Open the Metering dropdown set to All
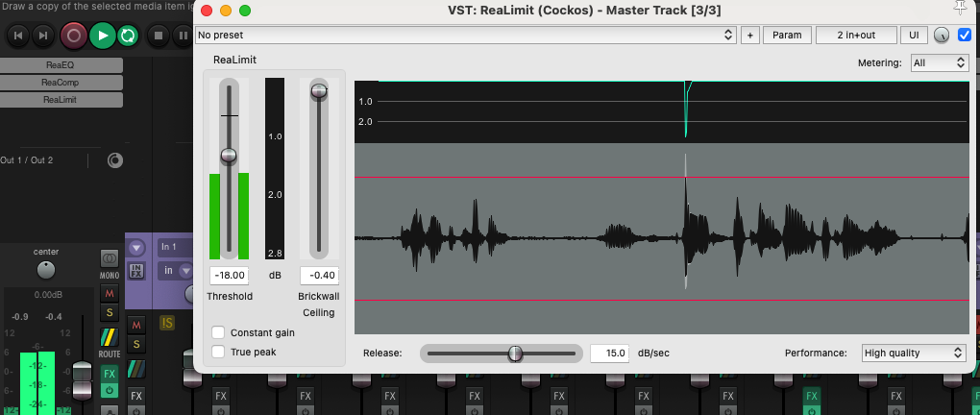 tap(940, 63)
